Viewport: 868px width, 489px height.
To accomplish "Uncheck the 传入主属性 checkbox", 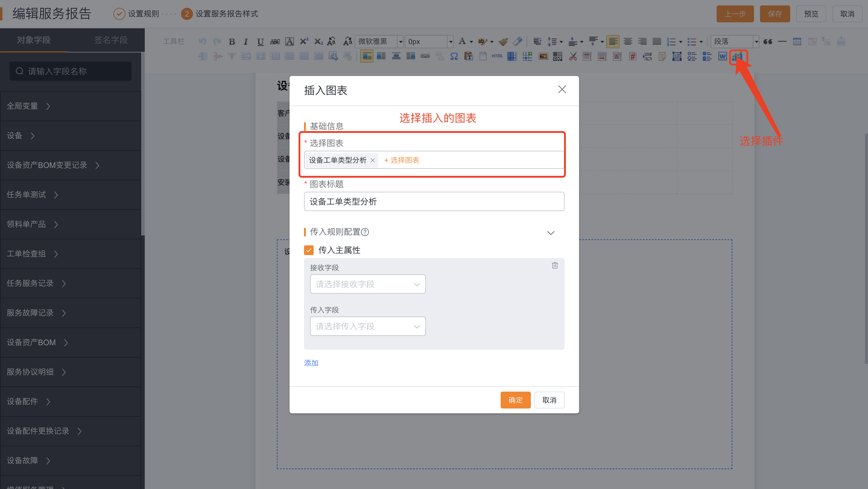I will 309,250.
